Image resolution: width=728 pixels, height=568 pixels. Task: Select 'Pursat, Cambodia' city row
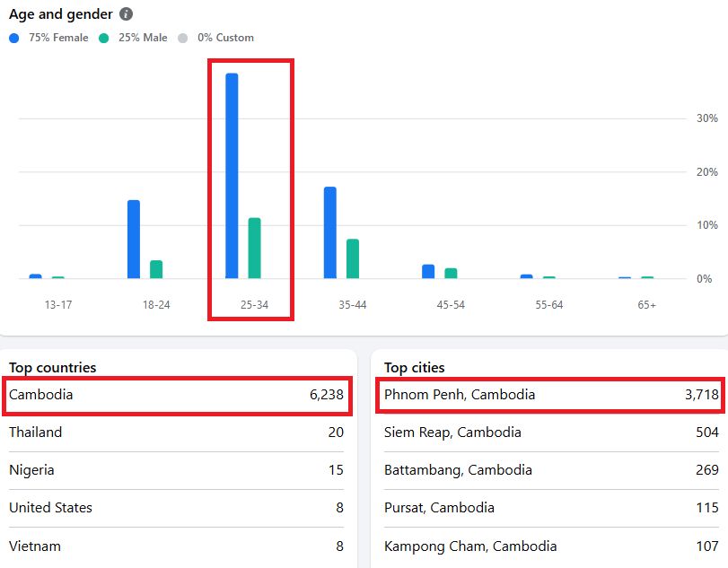coord(551,508)
